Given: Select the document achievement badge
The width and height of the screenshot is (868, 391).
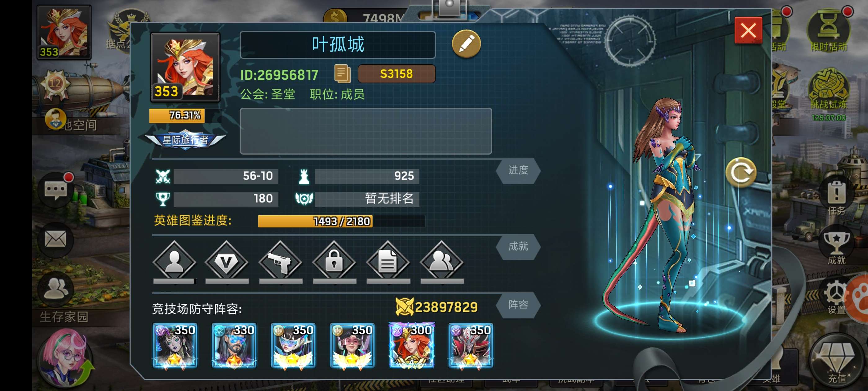Looking at the screenshot, I should [388, 262].
